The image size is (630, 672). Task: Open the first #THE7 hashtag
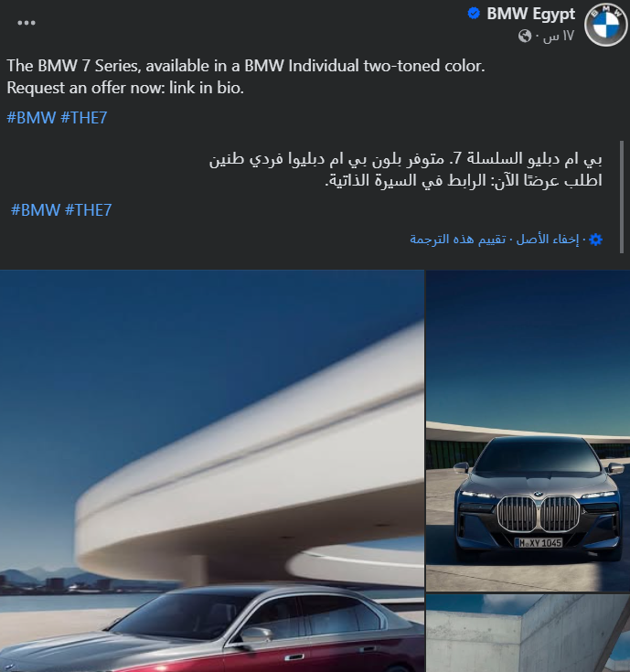click(x=84, y=118)
